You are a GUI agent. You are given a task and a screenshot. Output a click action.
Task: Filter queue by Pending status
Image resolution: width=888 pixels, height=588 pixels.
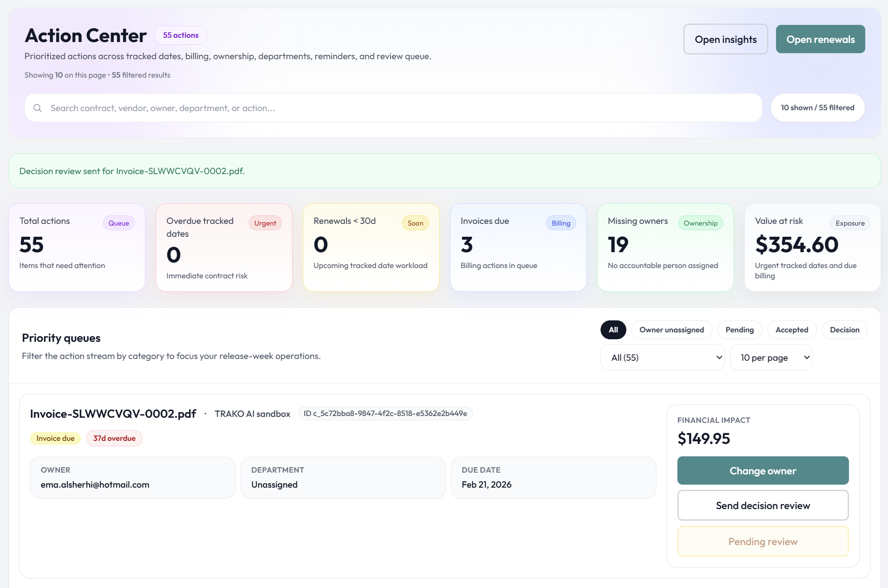tap(739, 330)
